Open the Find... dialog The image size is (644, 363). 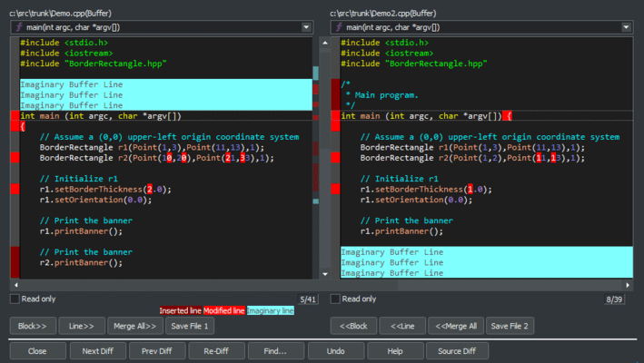pos(275,351)
